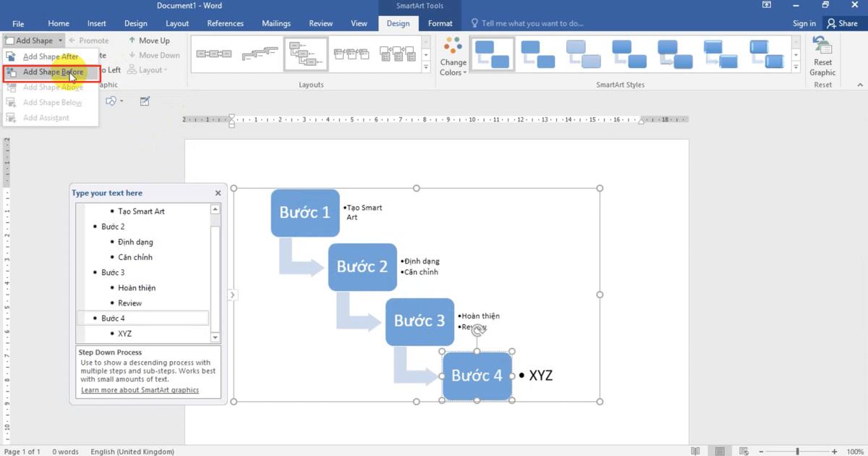The height and width of the screenshot is (456, 868).
Task: Select the 'Bước 2' row in text pane
Action: point(143,227)
